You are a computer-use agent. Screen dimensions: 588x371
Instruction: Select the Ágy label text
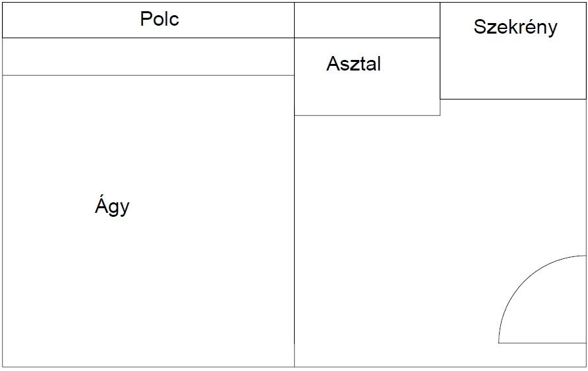[x=112, y=206]
